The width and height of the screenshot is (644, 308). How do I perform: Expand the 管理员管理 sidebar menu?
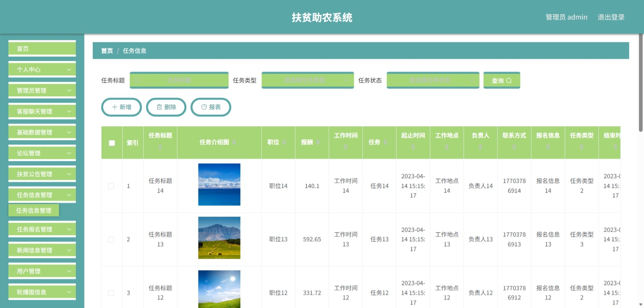pos(42,90)
